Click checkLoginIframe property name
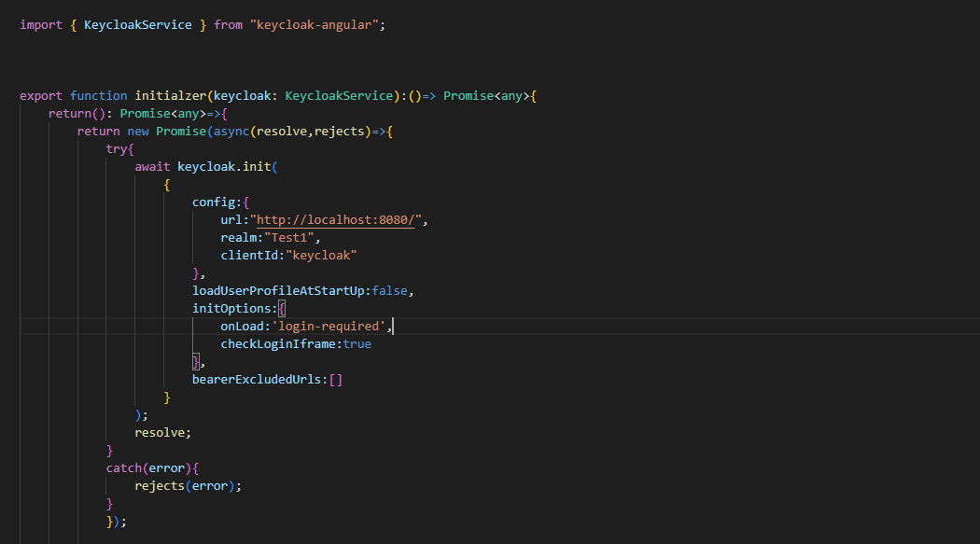 (278, 344)
